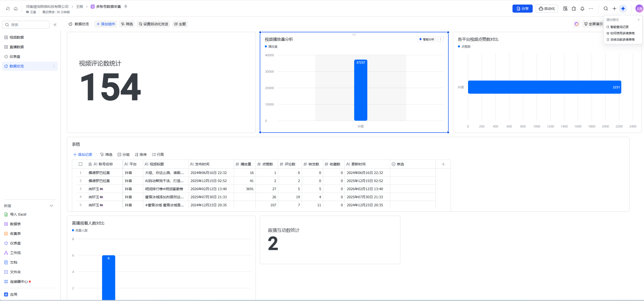Click the pin icon beside 多账号数据采集
This screenshot has height=301, width=644.
pyautogui.click(x=126, y=7)
